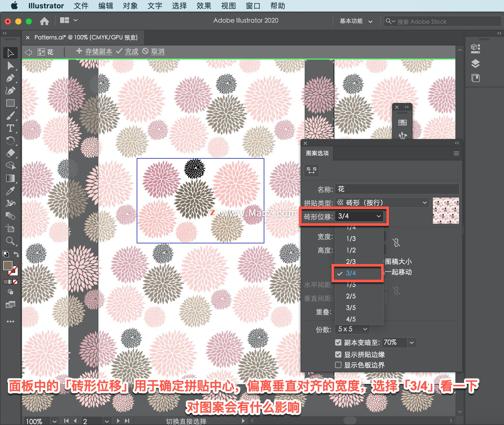Go to the next artboard
This screenshot has width=504, height=425.
118,421
